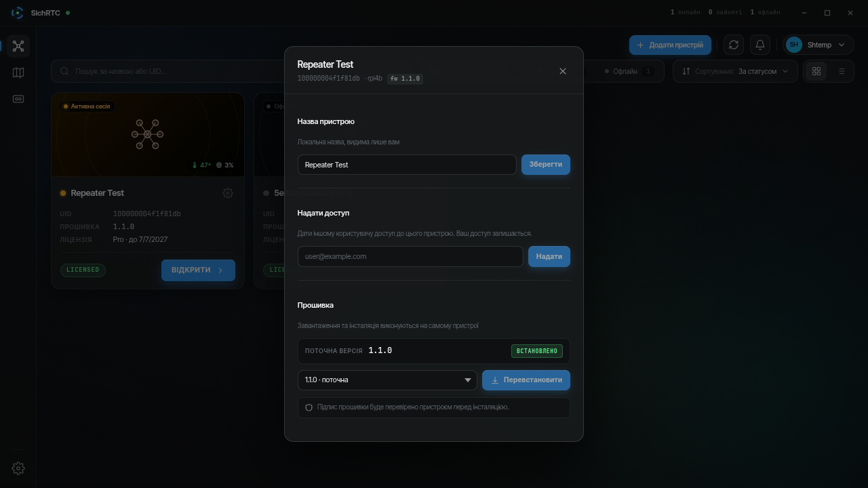Click the 3% CPU load indicator
The width and height of the screenshot is (868, 488).
click(x=225, y=165)
